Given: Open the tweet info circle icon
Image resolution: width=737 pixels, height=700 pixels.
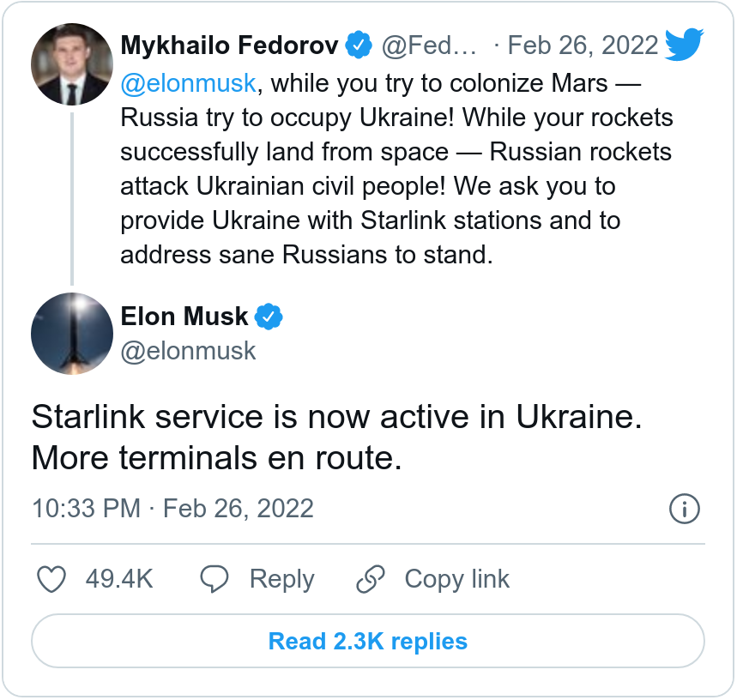Looking at the screenshot, I should pos(684,509).
